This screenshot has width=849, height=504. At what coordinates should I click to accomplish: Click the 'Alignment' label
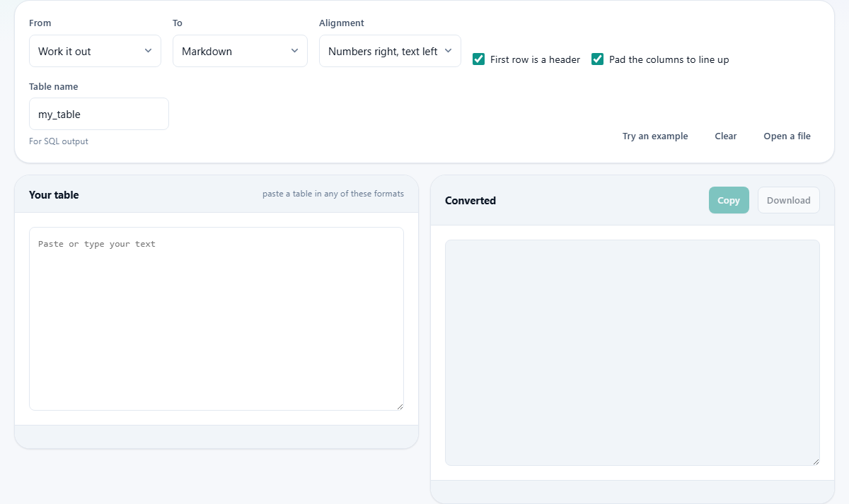(342, 23)
